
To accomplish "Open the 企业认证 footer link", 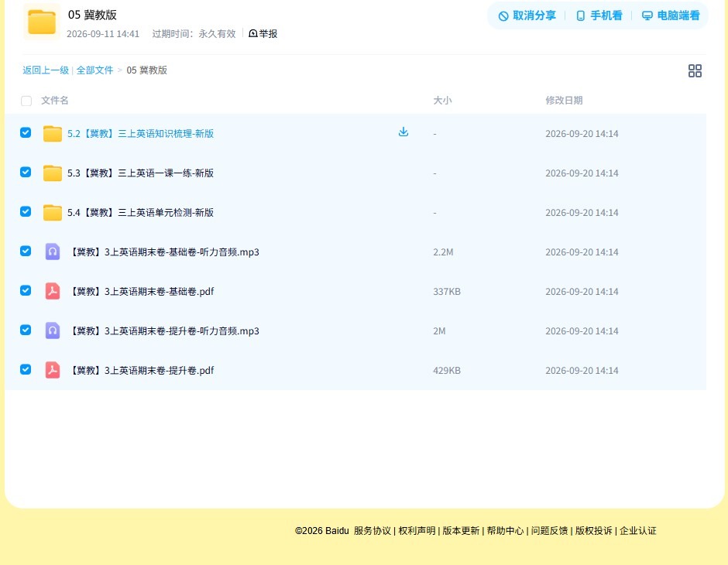I will coord(638,531).
